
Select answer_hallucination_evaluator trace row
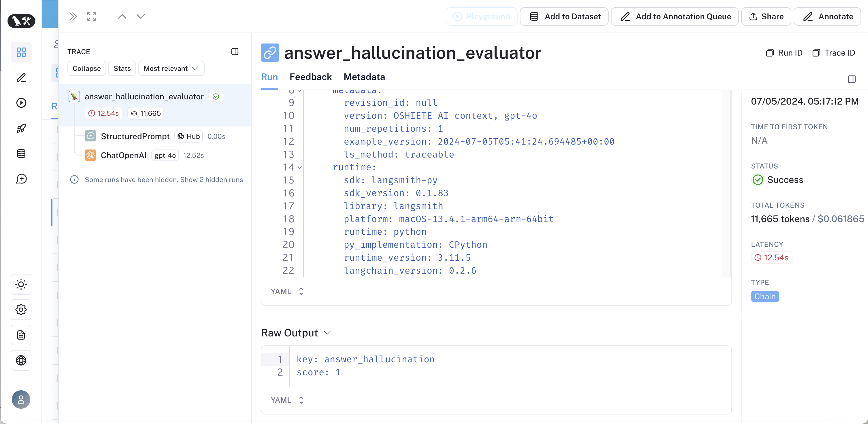(155, 105)
